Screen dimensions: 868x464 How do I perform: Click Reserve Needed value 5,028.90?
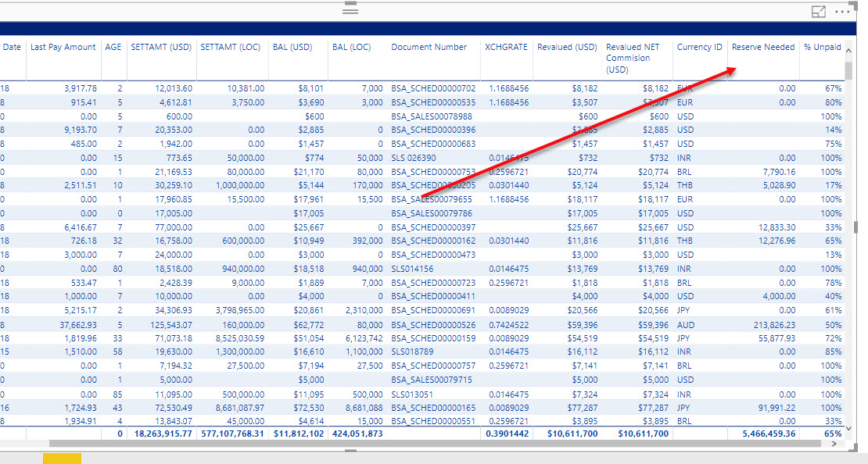[778, 185]
